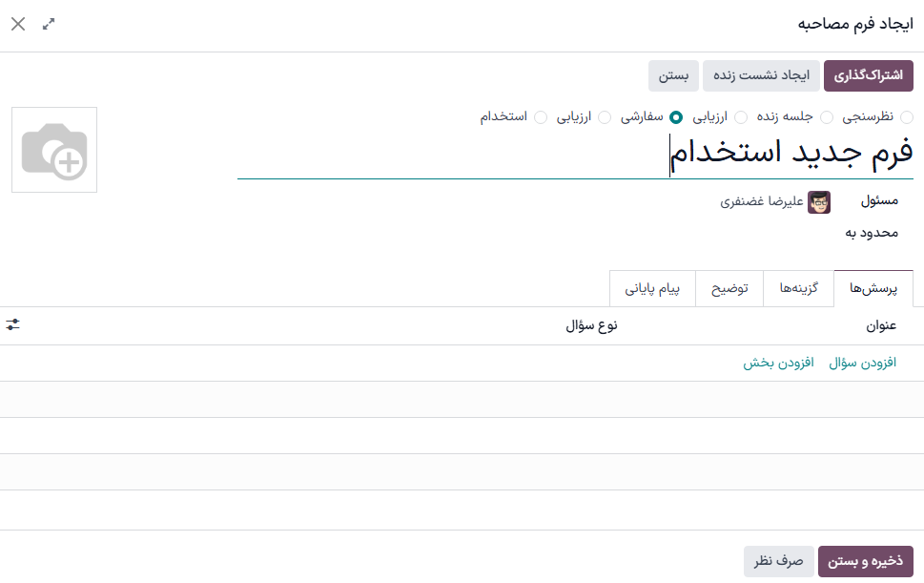Switch to the گزینه‌ها tab
This screenshot has height=583, width=924.
[x=798, y=288]
